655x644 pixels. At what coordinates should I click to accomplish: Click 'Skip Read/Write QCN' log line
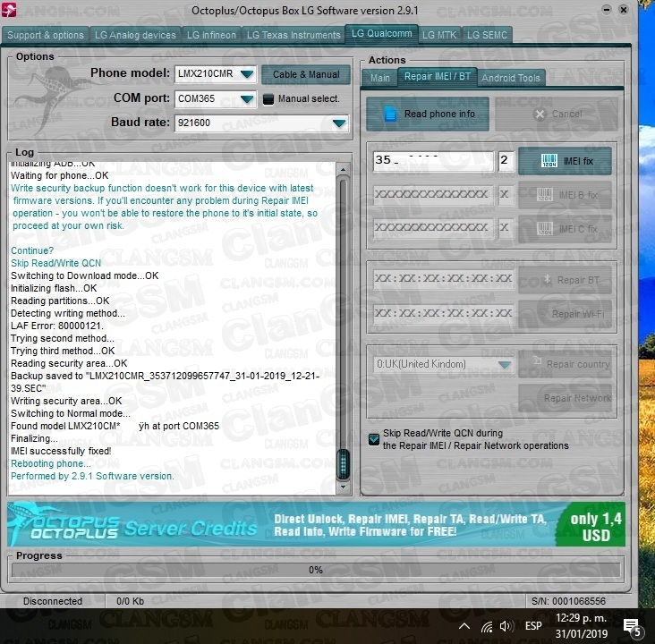tap(56, 263)
